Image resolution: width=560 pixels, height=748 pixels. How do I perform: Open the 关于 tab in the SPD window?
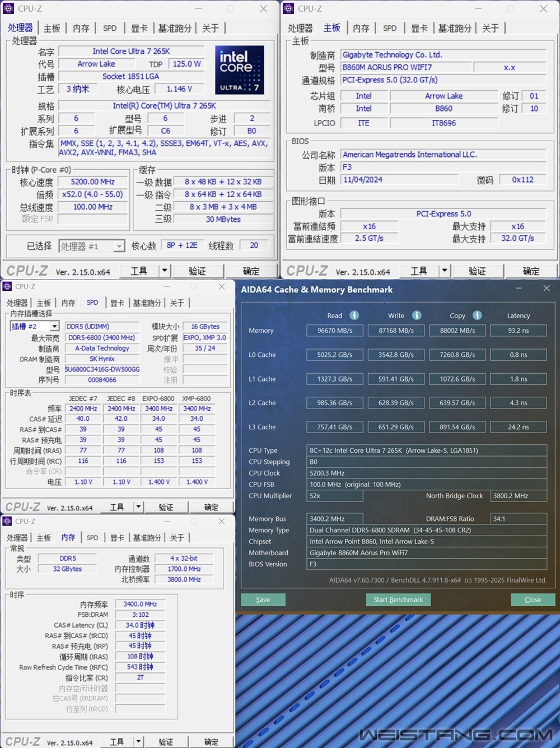click(x=177, y=303)
